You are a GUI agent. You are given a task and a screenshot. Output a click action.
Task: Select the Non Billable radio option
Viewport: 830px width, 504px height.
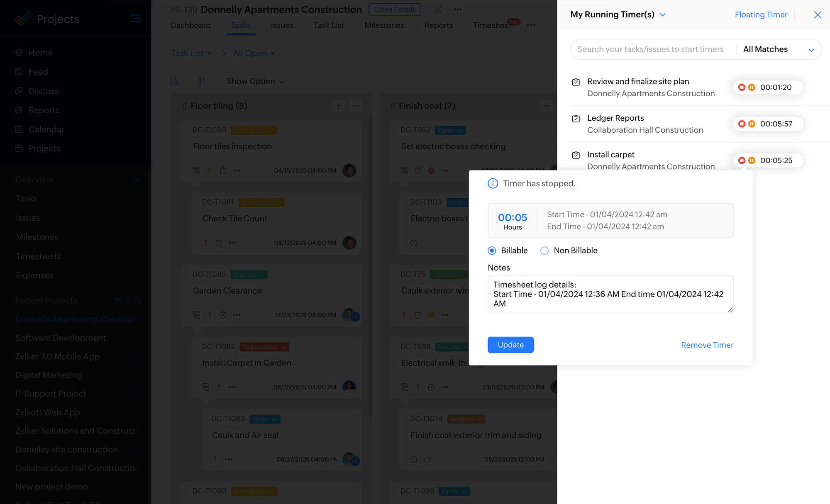[544, 251]
